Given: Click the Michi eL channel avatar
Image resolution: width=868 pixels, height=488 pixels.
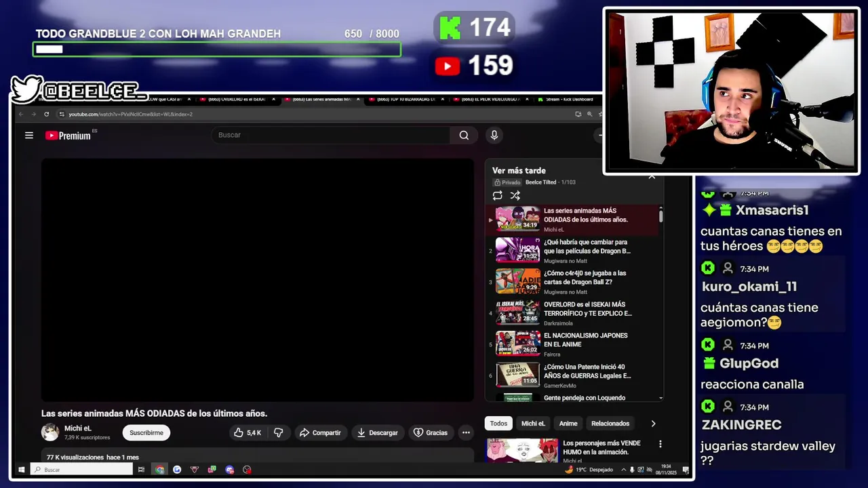Looking at the screenshot, I should tap(50, 432).
